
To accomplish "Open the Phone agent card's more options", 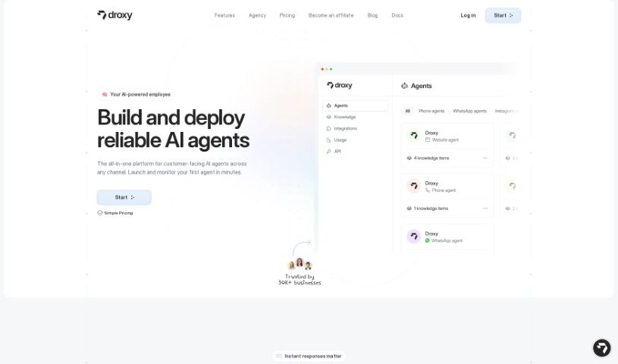I will (x=485, y=209).
